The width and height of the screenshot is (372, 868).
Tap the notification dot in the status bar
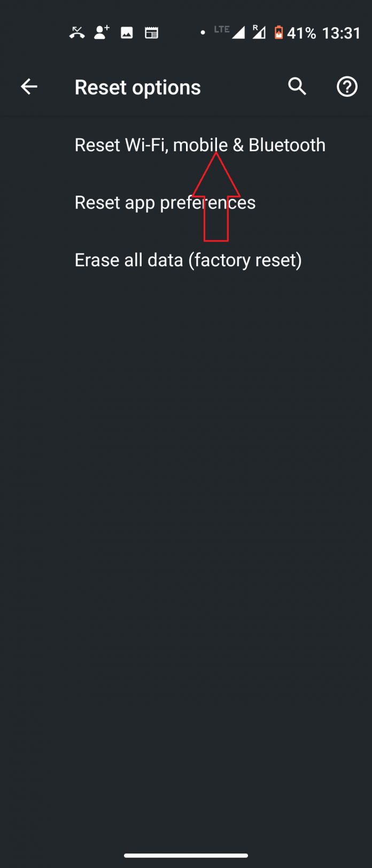[203, 33]
